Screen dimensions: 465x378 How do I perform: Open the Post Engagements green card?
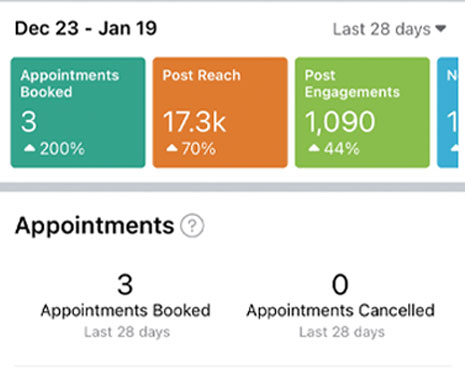pyautogui.click(x=362, y=112)
